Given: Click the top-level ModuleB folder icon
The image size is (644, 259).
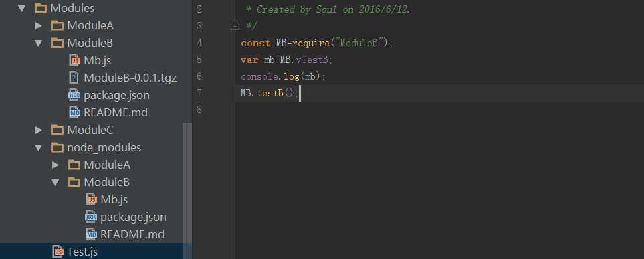Looking at the screenshot, I should point(58,43).
